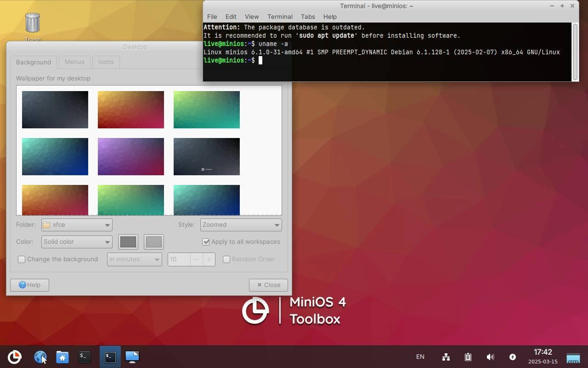
Task: Open the Style Zoomed dropdown
Action: click(241, 224)
